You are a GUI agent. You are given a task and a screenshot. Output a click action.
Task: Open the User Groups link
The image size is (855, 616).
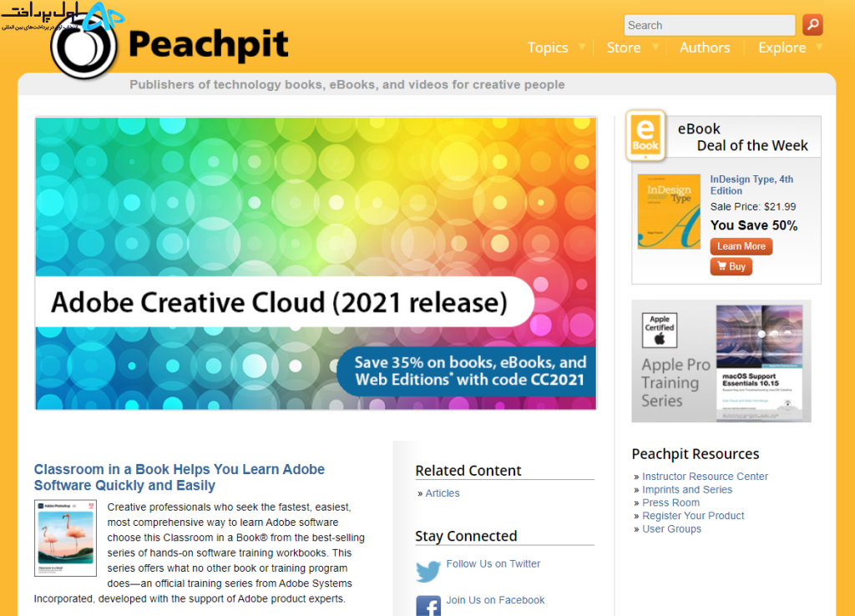[672, 529]
